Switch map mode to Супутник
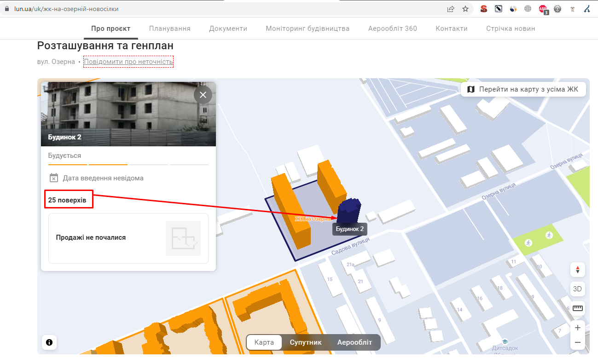This screenshot has height=364, width=598. point(306,342)
